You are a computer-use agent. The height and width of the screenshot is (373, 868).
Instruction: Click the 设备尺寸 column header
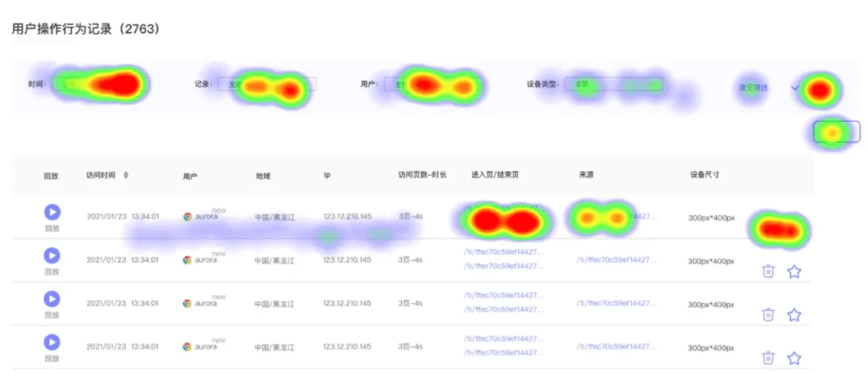[704, 175]
